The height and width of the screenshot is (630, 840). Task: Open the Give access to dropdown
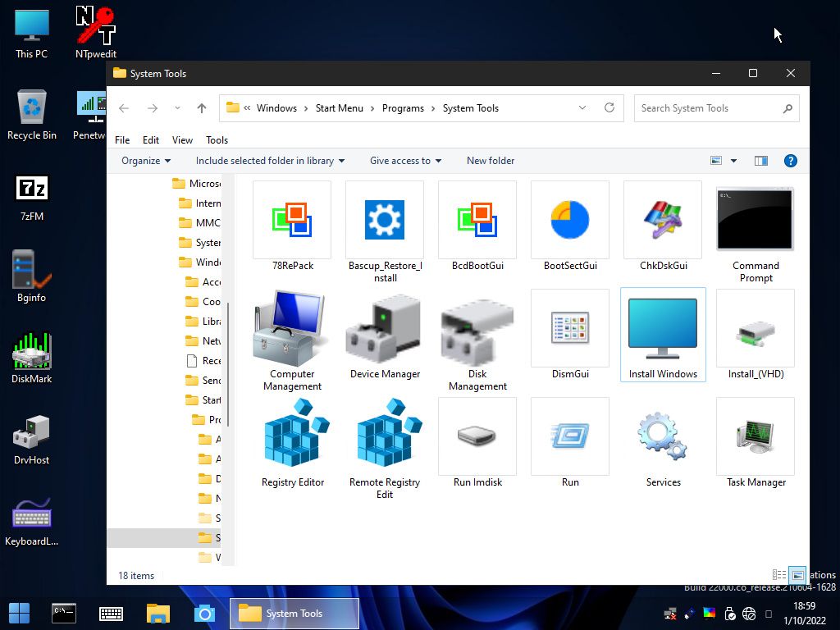point(405,161)
